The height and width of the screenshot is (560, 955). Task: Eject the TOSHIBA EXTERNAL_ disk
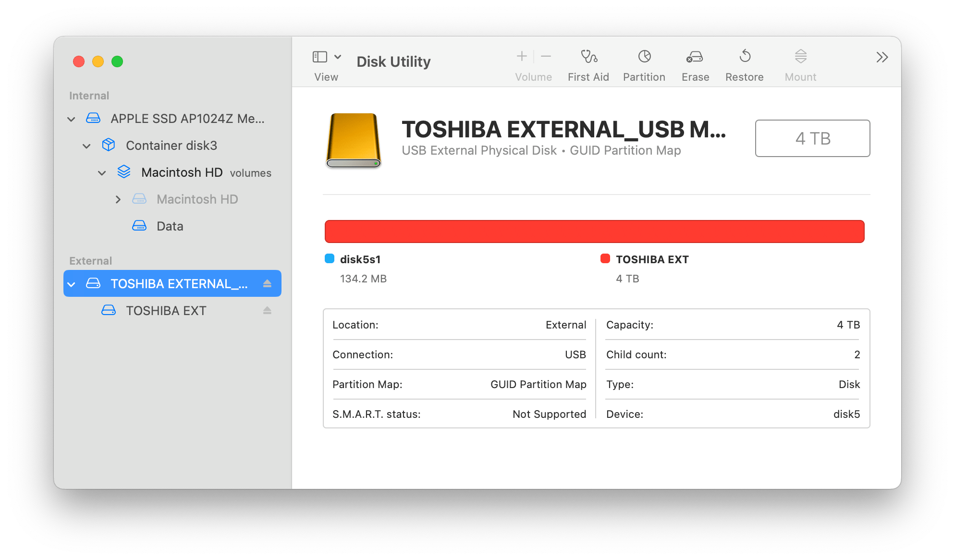coord(268,283)
